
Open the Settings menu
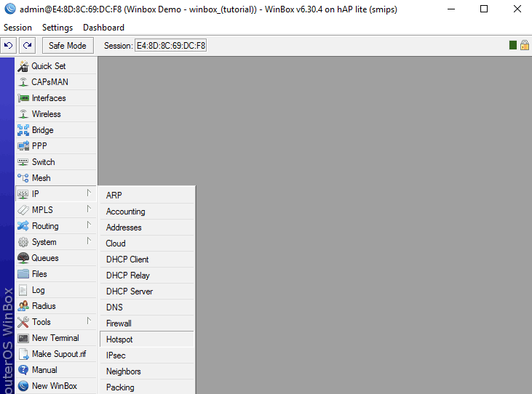tap(57, 28)
